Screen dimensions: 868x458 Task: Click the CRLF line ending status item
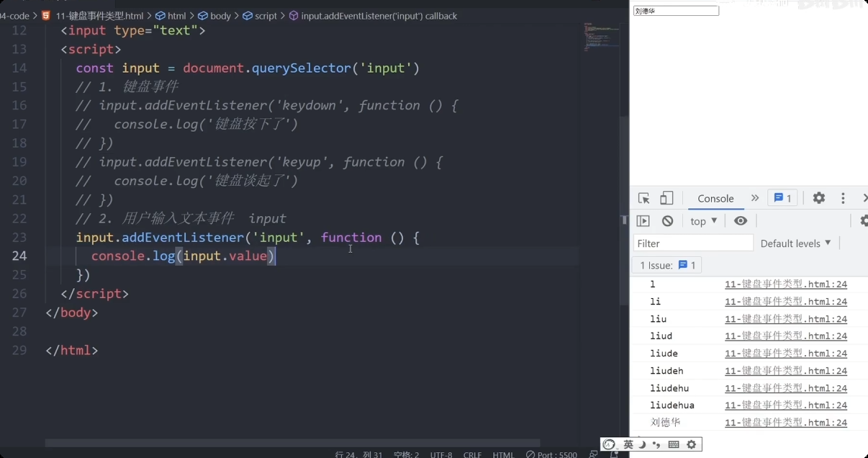(x=473, y=454)
